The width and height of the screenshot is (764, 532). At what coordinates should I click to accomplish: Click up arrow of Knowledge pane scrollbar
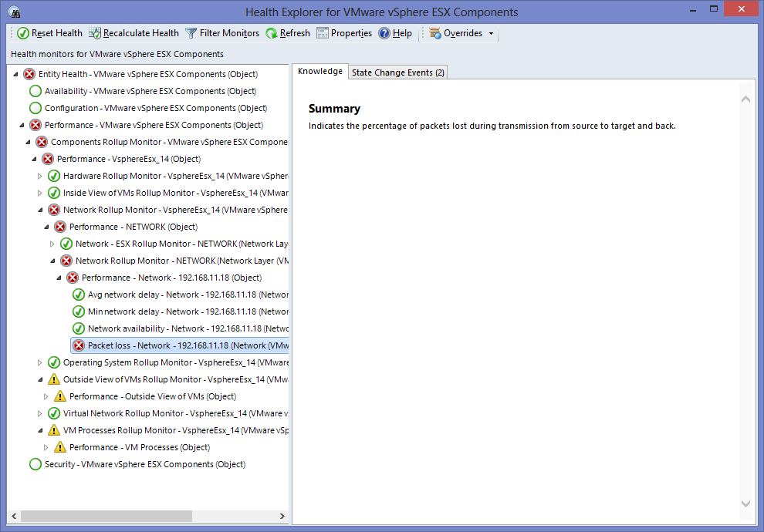point(745,99)
